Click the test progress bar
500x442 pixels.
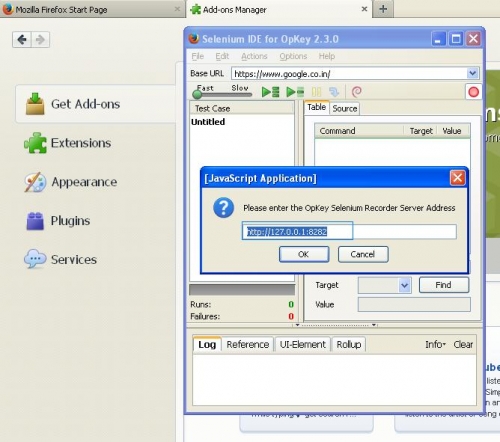click(242, 290)
